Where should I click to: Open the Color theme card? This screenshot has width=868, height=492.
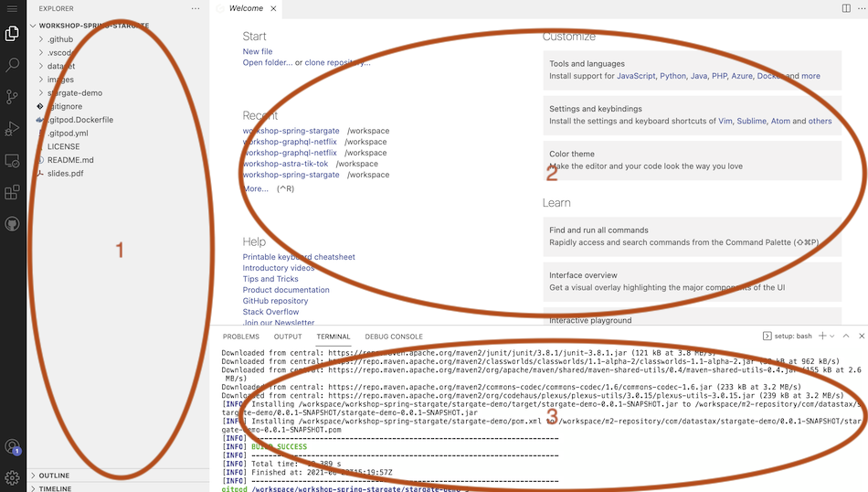[x=692, y=160]
